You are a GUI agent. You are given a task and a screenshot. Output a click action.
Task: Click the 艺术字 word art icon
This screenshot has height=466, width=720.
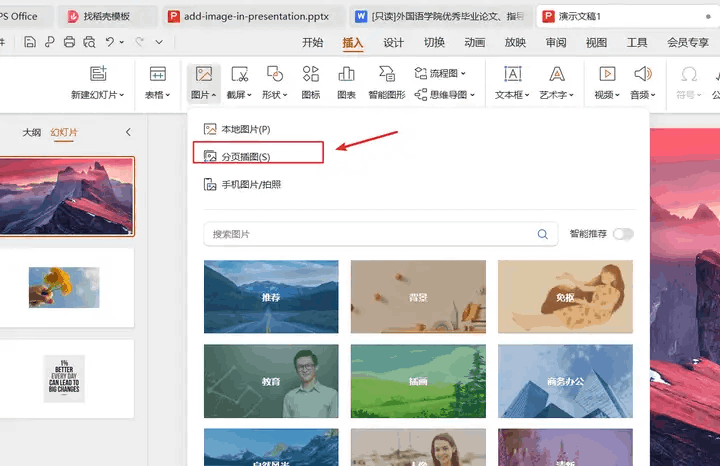(557, 75)
